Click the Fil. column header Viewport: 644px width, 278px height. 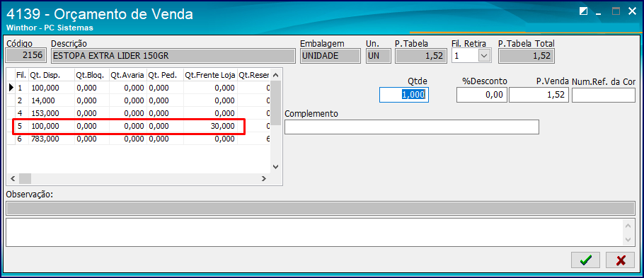pyautogui.click(x=21, y=75)
